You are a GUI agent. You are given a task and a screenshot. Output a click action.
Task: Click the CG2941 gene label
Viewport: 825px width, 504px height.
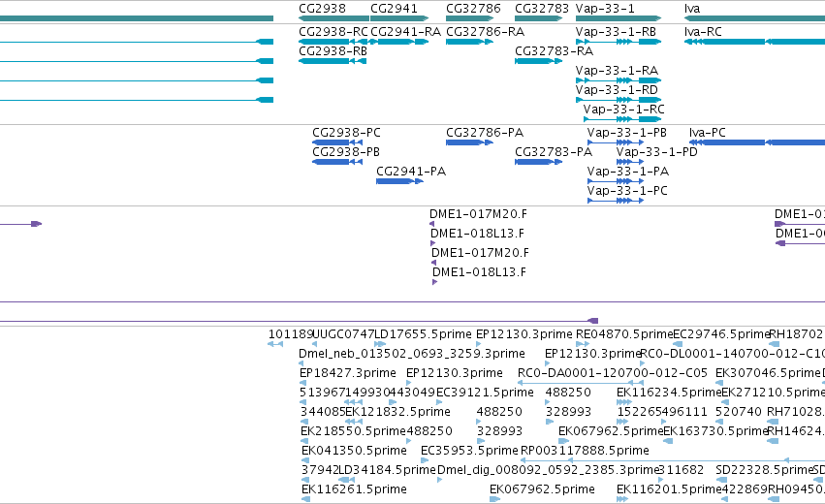pos(394,9)
